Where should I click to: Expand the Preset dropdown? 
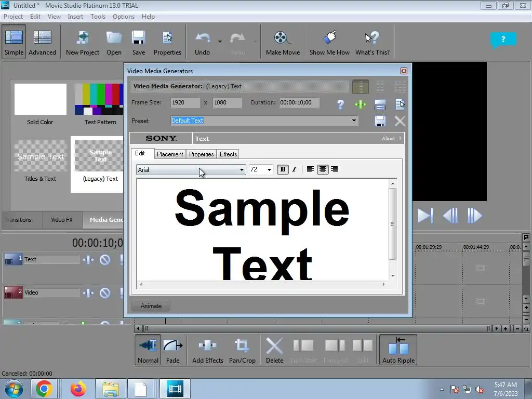click(x=354, y=121)
